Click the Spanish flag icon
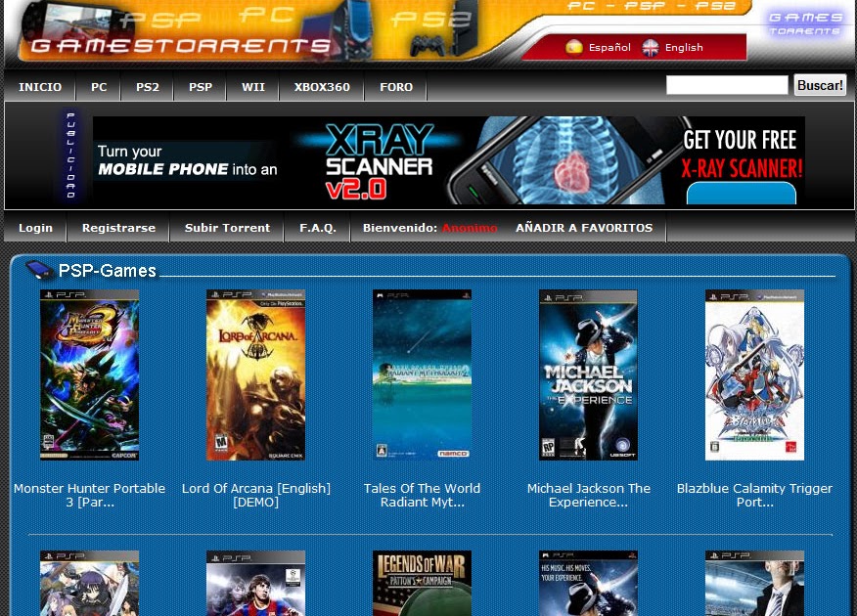857x616 pixels. point(574,48)
